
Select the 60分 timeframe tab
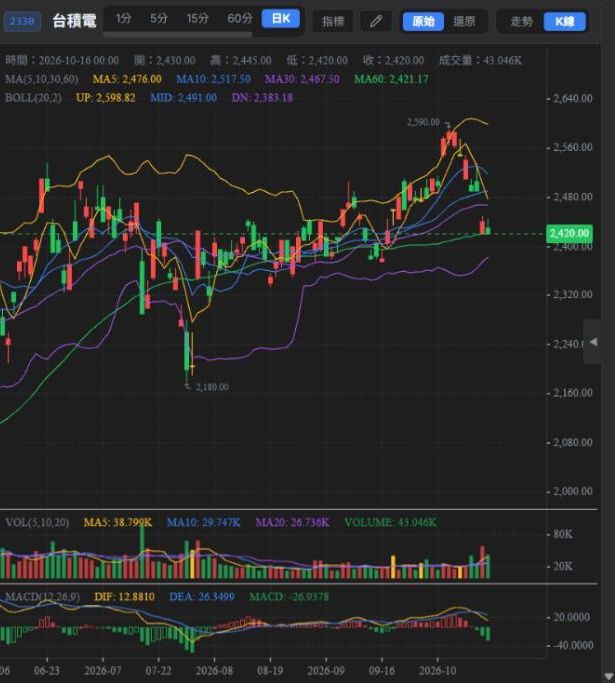(x=240, y=18)
